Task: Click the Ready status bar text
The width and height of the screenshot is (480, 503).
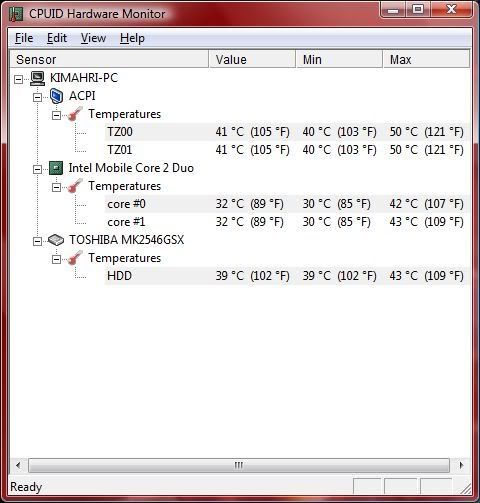Action: [x=26, y=487]
